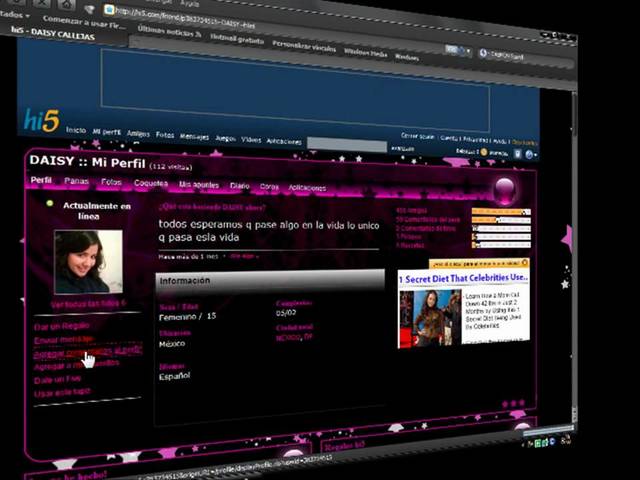Click the browser stop button

(41, 3)
